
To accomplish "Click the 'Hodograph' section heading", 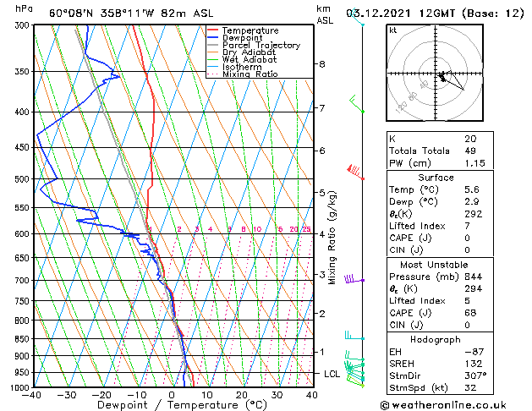I will tap(436, 340).
